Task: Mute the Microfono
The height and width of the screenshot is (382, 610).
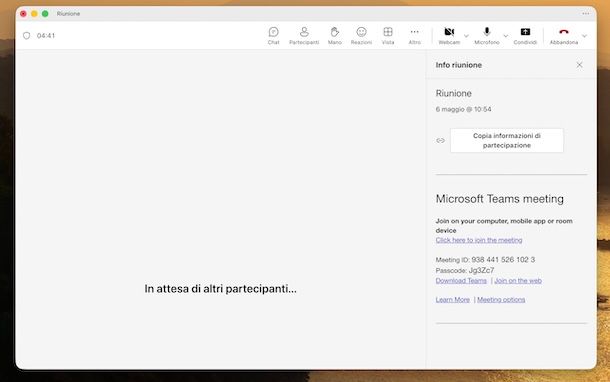Action: (487, 35)
